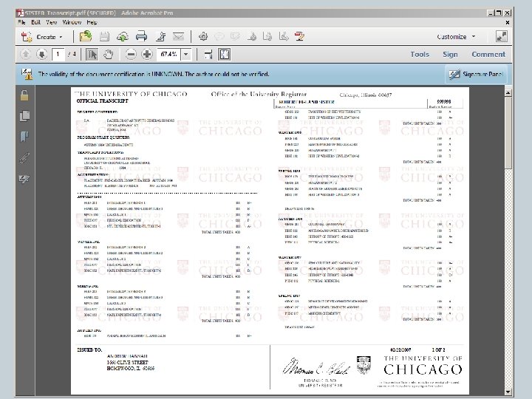The image size is (532, 399).
Task: Click the ISSUED TO label text
Action: coord(89,349)
